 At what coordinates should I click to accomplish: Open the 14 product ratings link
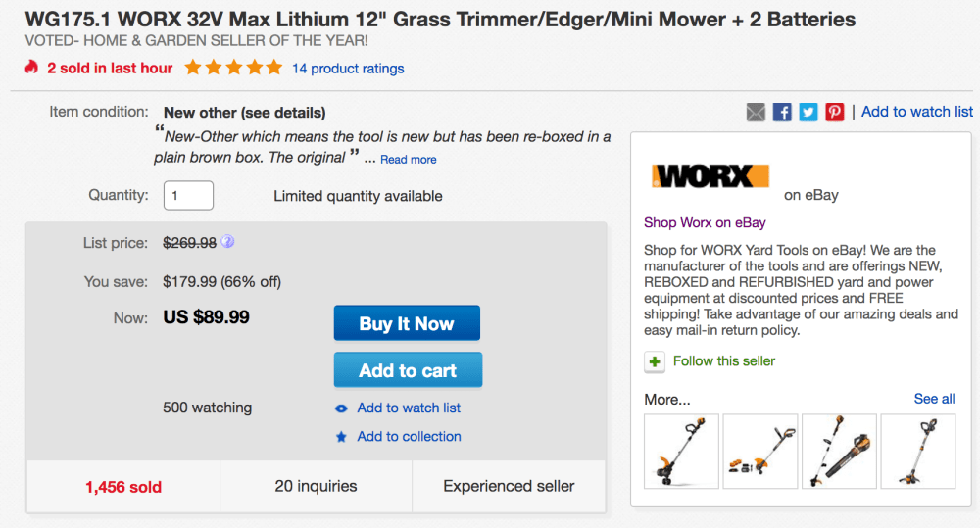[348, 69]
